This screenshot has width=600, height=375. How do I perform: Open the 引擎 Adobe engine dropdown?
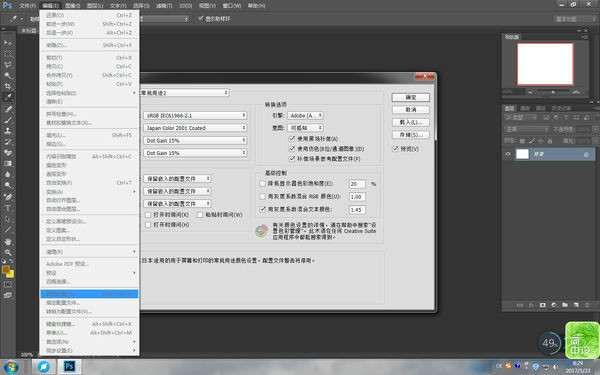(305, 115)
